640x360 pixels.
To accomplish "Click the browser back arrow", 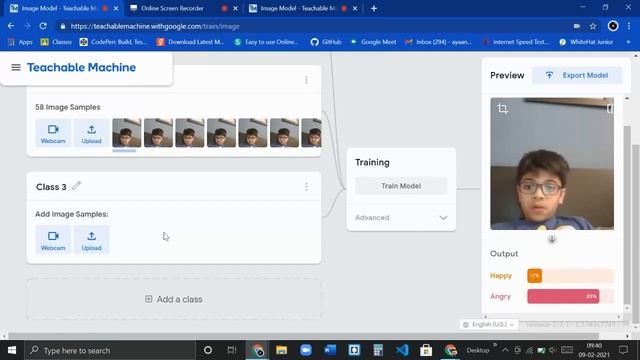I will tap(11, 26).
